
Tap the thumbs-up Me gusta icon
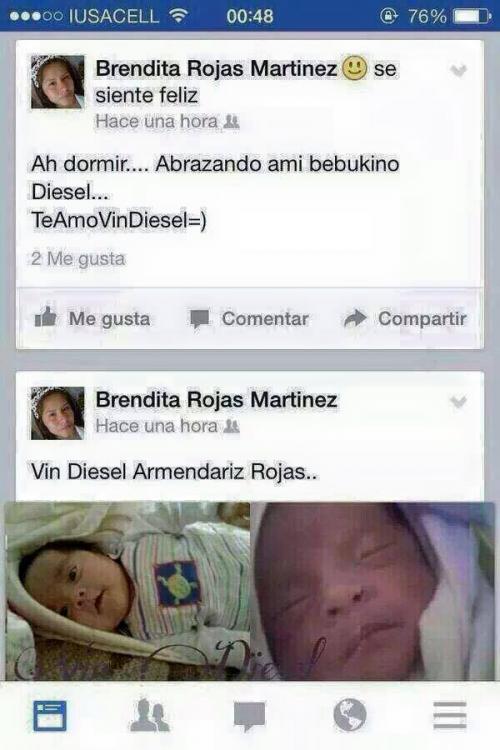point(46,317)
